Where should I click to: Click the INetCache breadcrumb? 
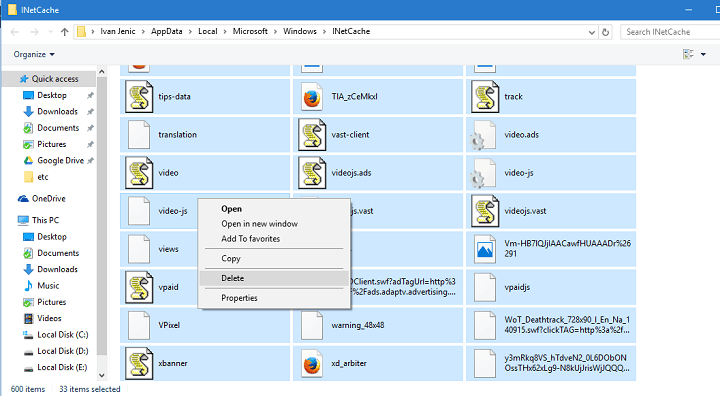click(351, 31)
